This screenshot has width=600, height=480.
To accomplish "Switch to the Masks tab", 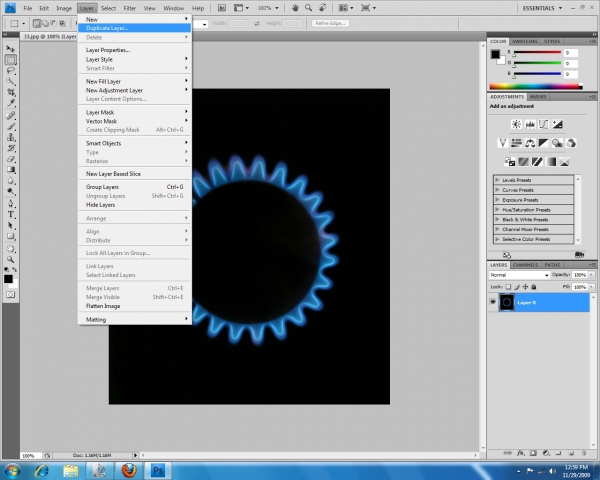I will point(538,97).
